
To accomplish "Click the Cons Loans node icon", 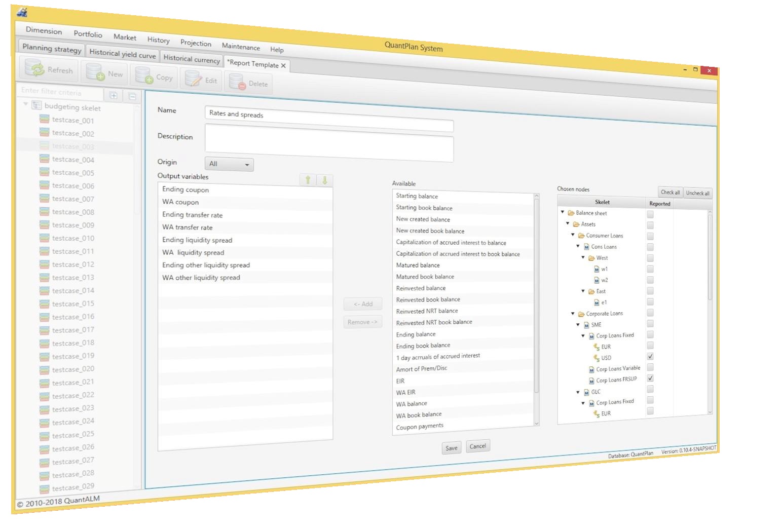I will [586, 247].
